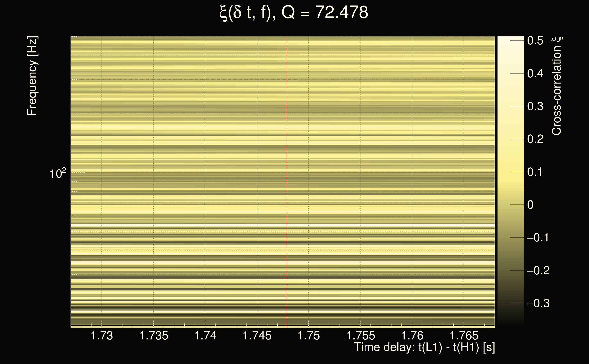Click the 1.755 tick label on x-axis
The image size is (589, 364).
(361, 336)
